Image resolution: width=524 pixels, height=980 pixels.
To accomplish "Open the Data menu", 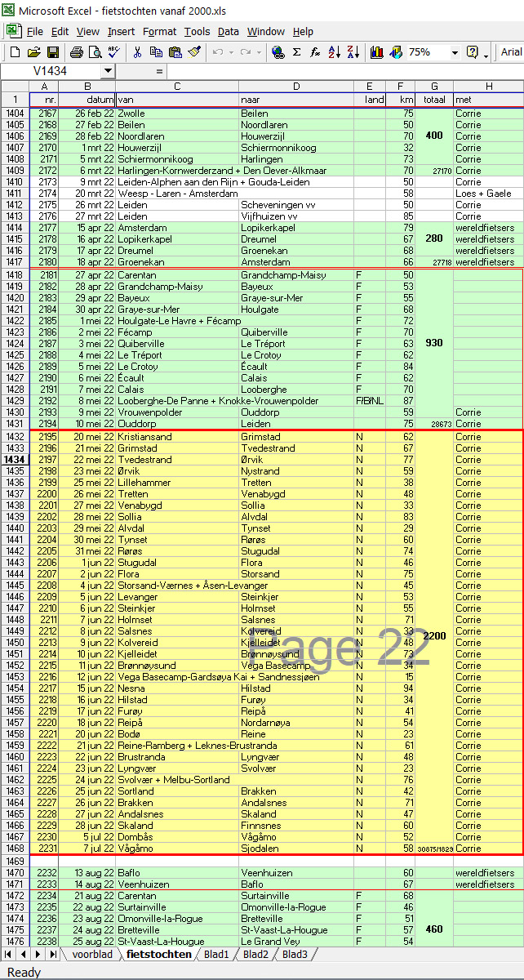I will point(229,31).
